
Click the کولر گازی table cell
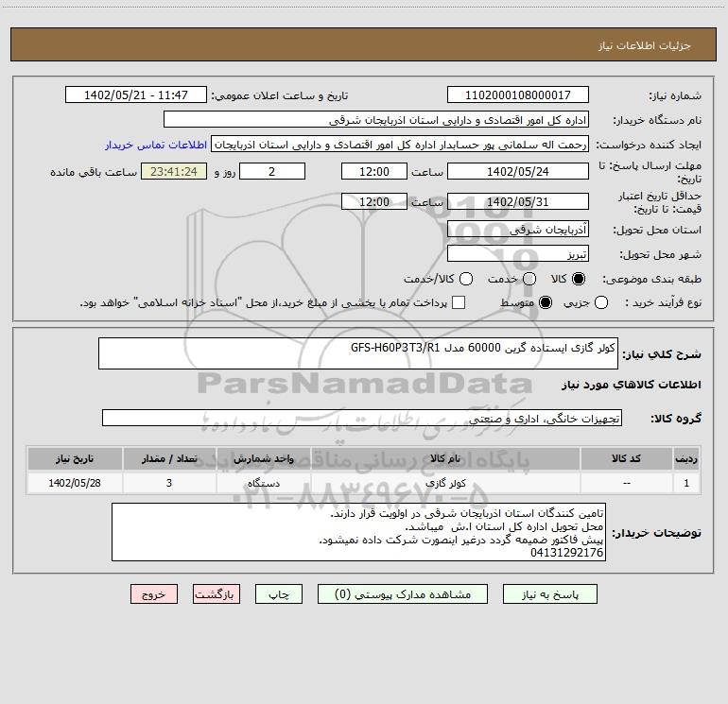[x=445, y=483]
